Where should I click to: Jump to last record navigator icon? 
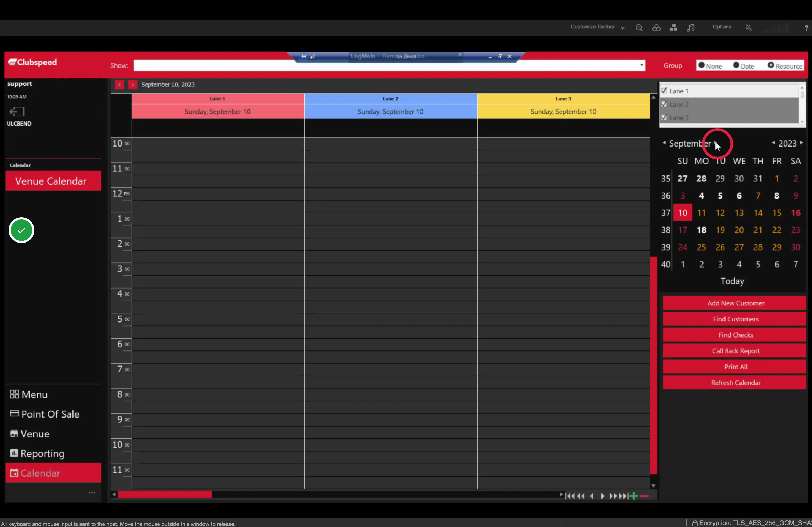(x=624, y=496)
